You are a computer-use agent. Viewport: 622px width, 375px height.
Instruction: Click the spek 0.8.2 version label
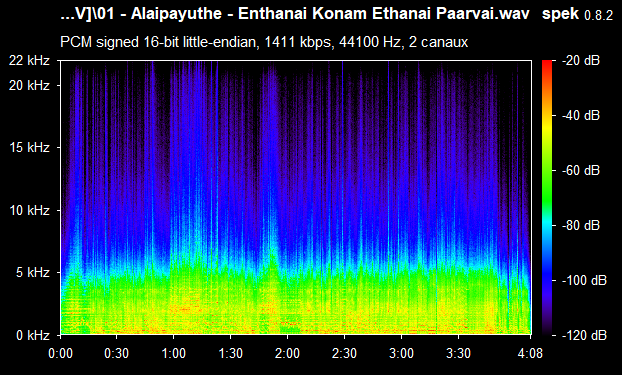577,14
